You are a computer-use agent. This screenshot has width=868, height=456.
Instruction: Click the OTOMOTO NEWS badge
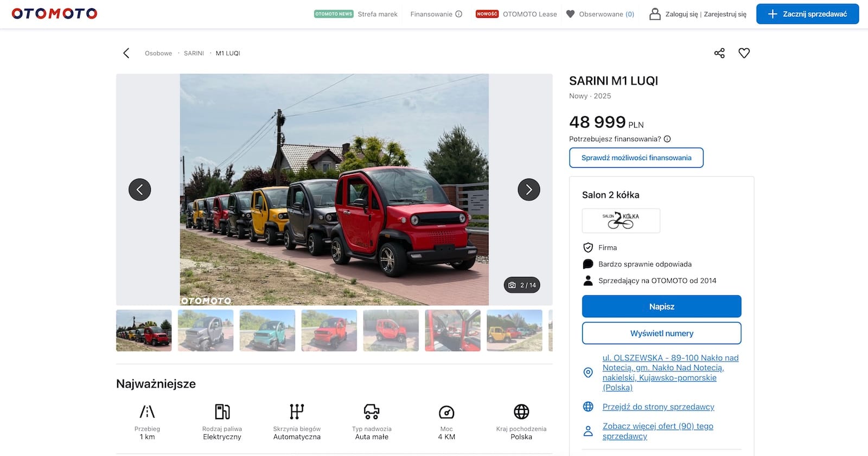coord(334,14)
